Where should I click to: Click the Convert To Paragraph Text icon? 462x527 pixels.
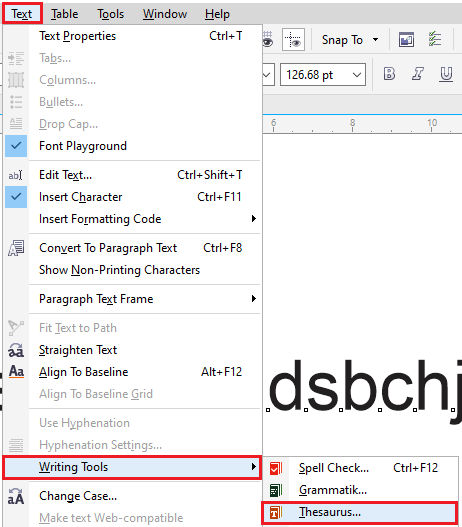pyautogui.click(x=16, y=248)
